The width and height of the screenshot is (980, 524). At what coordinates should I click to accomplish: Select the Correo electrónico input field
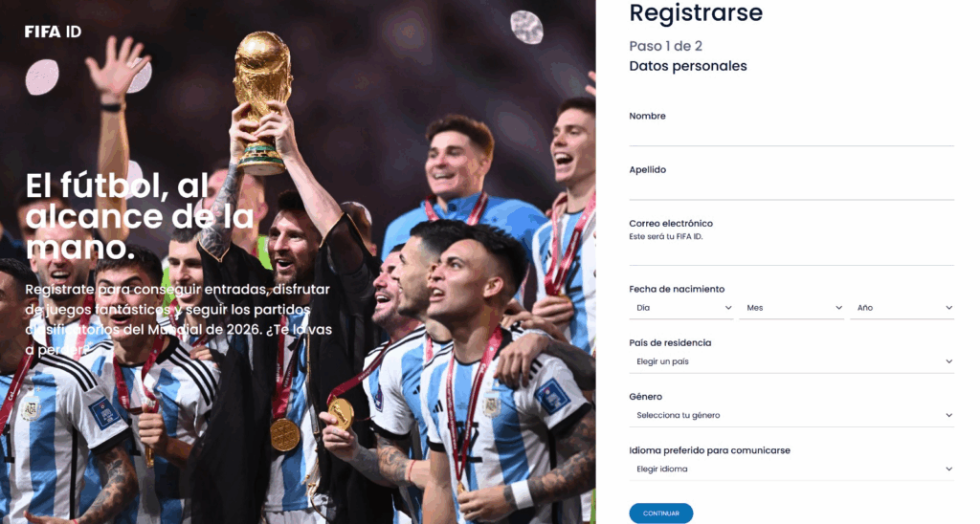(791, 254)
